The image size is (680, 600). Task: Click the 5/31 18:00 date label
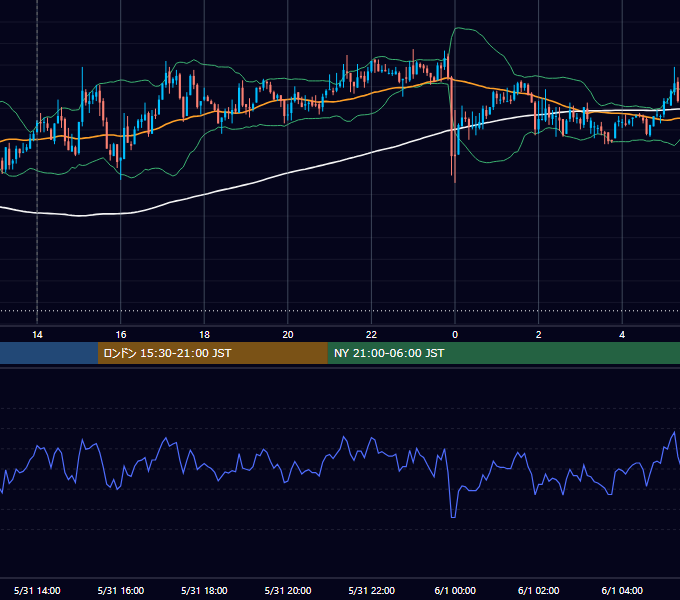[x=204, y=590]
